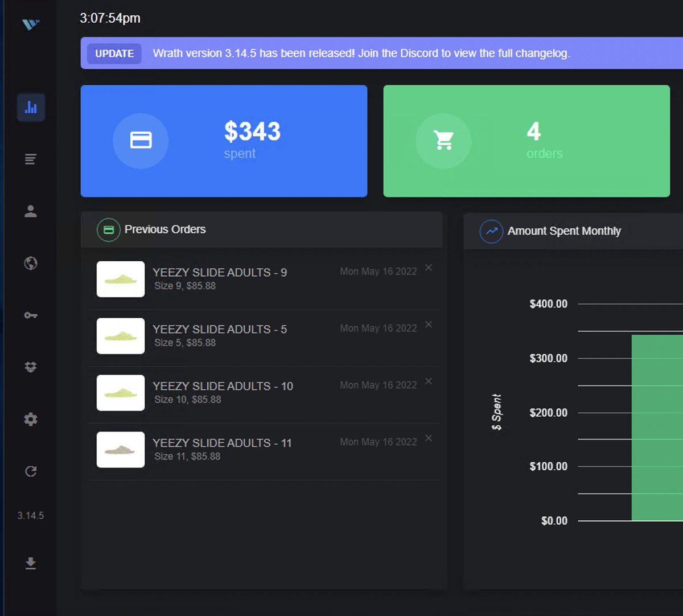Click the Wrath logo in sidebar
Screen dimensions: 683x616
(31, 24)
